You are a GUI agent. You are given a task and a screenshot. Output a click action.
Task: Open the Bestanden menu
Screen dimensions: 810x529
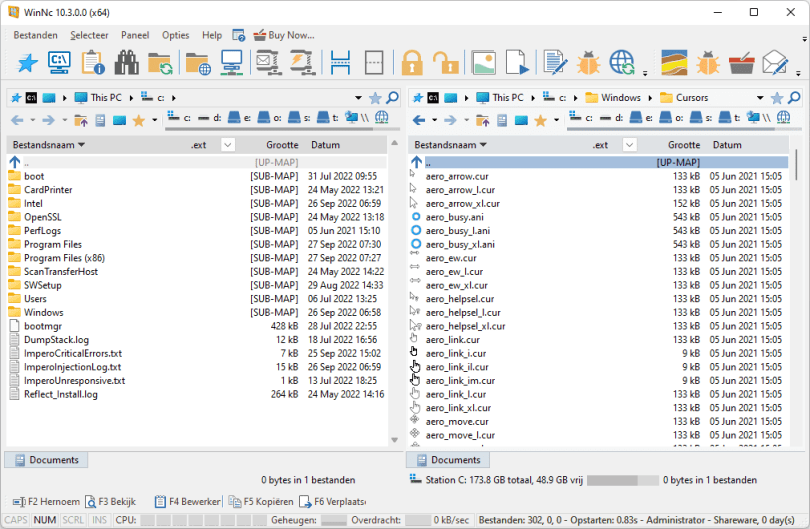pos(35,35)
